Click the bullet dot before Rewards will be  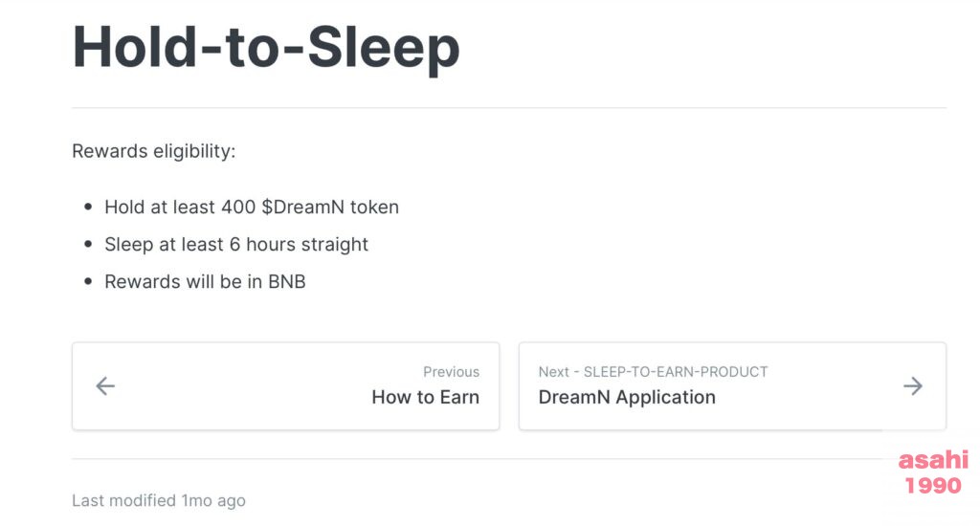pos(88,282)
